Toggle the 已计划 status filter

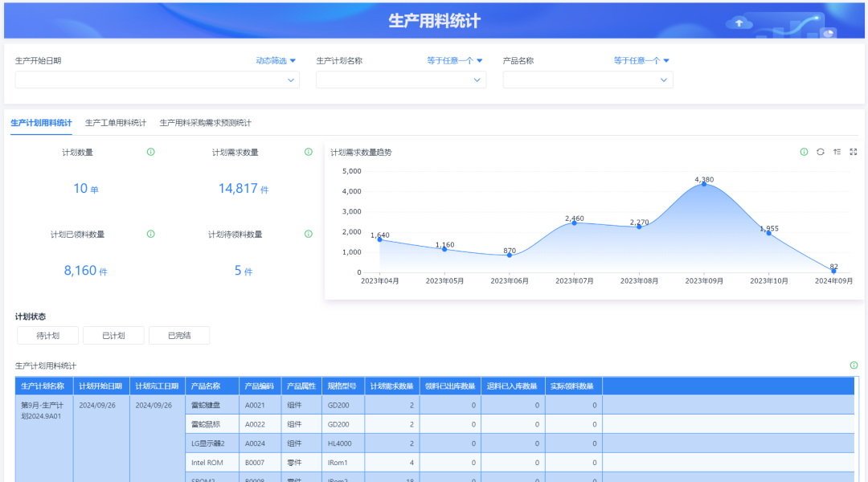click(113, 335)
